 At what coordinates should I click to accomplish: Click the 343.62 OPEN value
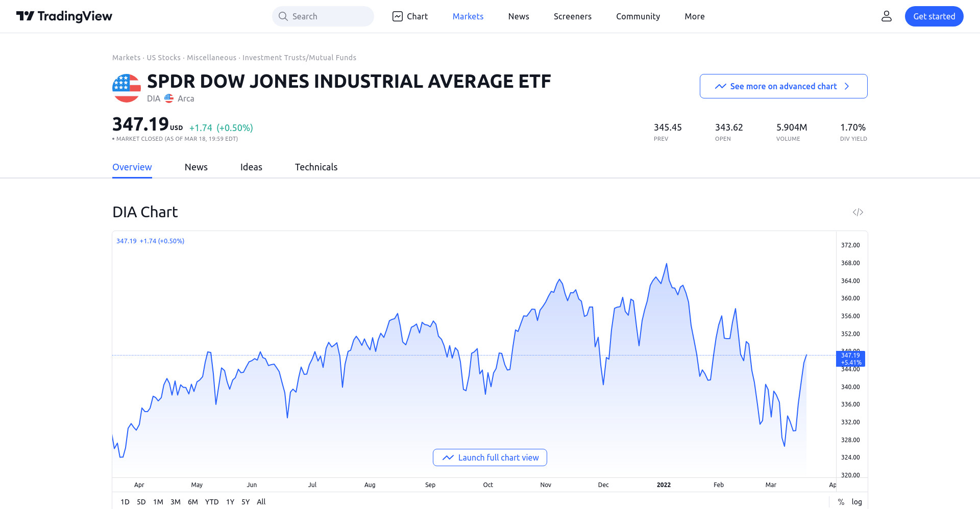(x=729, y=128)
